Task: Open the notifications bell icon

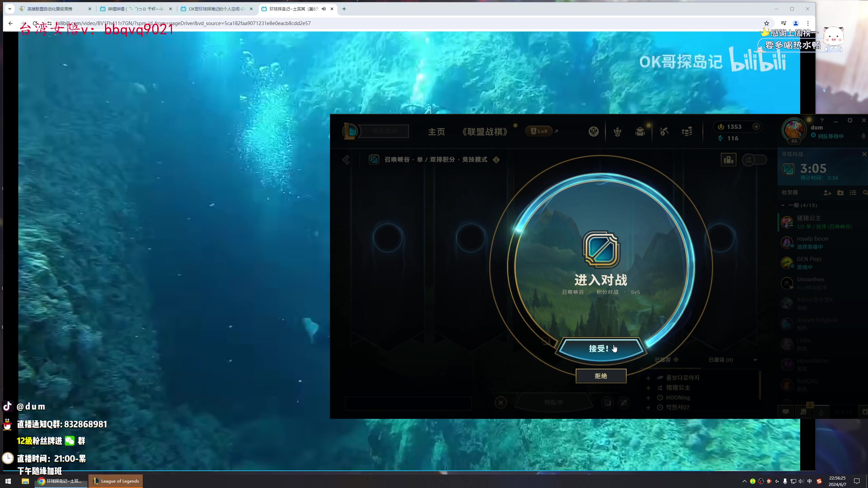Action: [x=863, y=136]
